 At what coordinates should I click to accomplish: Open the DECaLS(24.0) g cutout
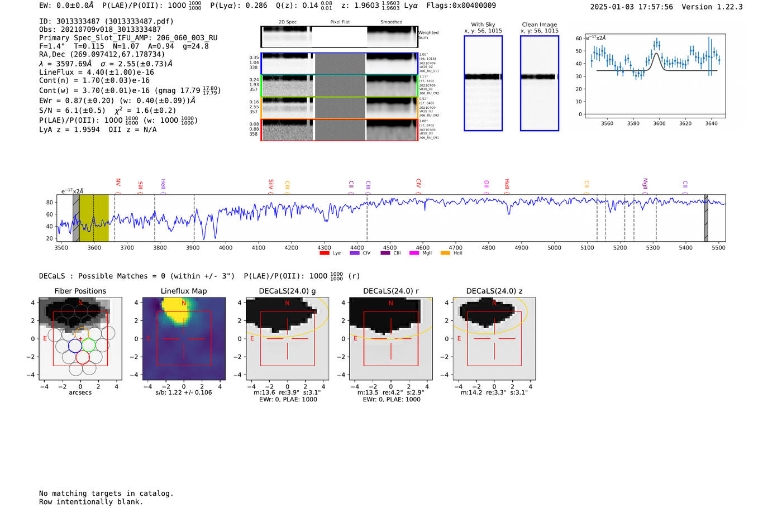287,338
